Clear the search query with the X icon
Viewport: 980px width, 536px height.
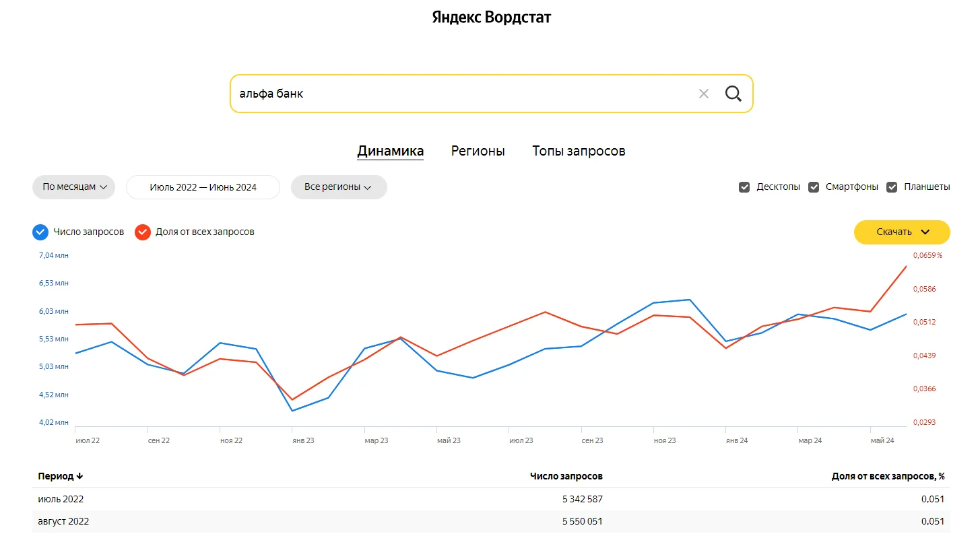coord(703,94)
